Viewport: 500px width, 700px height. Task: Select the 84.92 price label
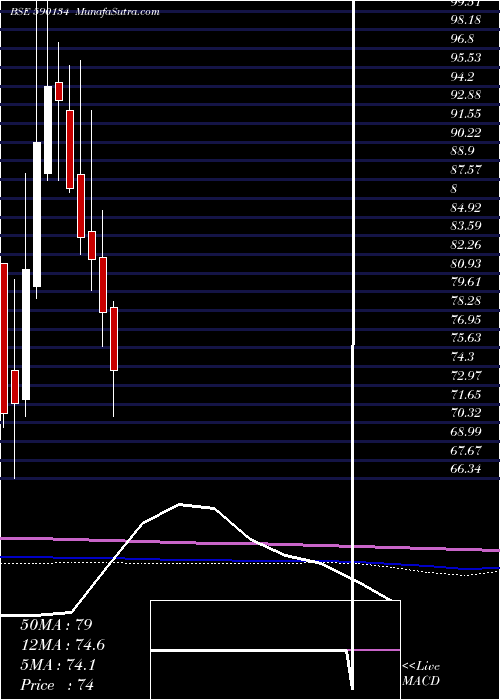click(x=466, y=207)
